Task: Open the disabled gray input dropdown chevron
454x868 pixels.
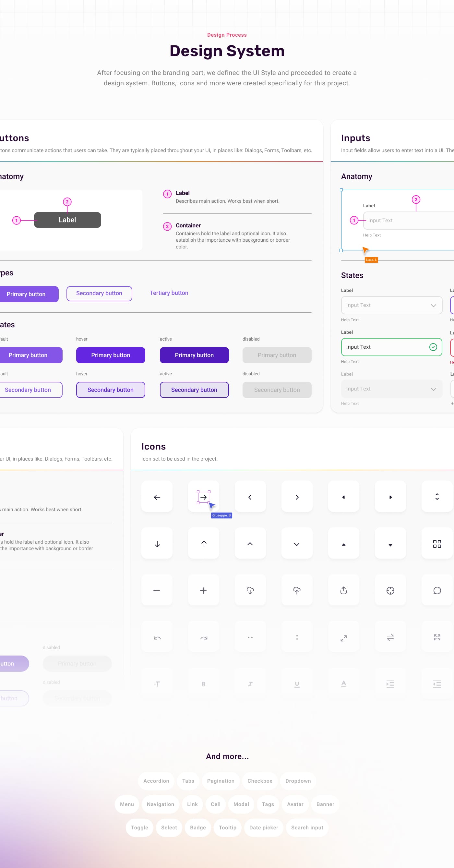Action: [x=433, y=389]
